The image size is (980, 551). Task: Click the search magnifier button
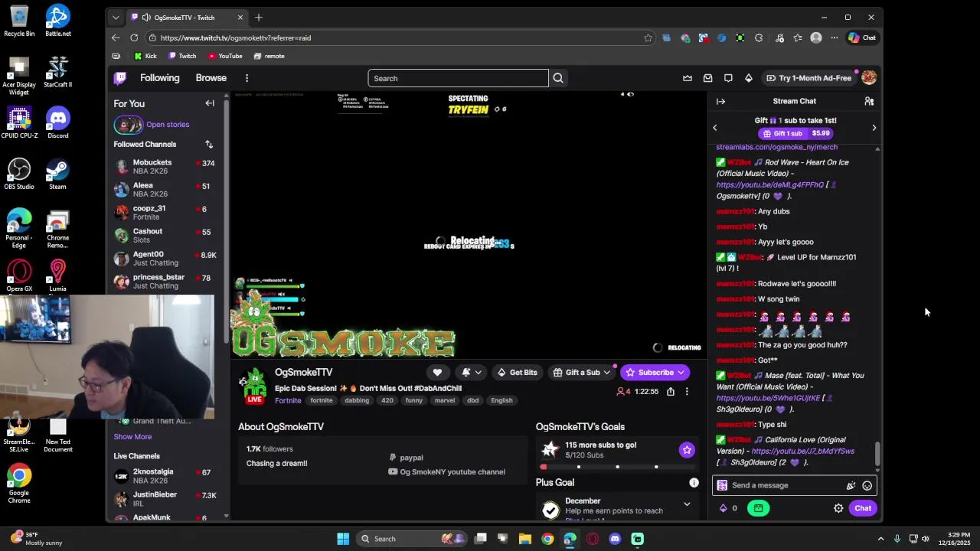point(558,78)
